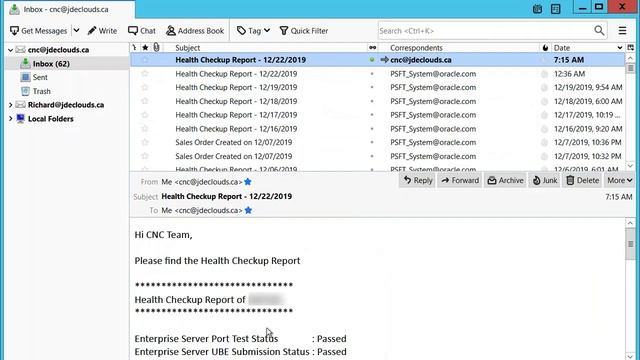The height and width of the screenshot is (360, 640).
Task: Archive the message
Action: (x=505, y=180)
